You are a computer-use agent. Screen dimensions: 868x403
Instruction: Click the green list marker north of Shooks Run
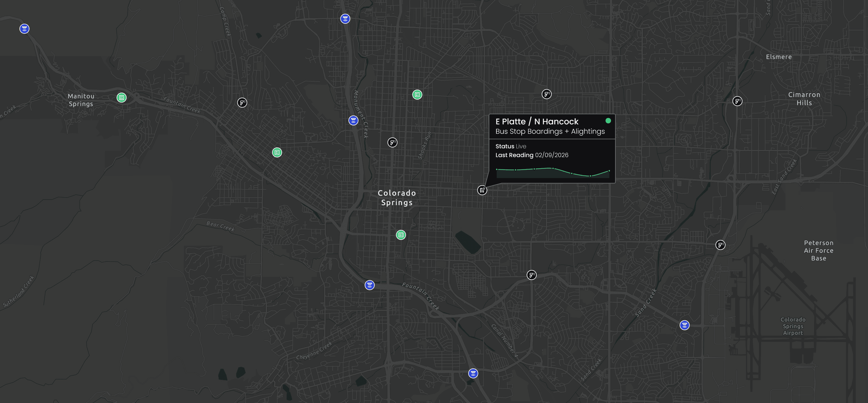click(x=417, y=95)
